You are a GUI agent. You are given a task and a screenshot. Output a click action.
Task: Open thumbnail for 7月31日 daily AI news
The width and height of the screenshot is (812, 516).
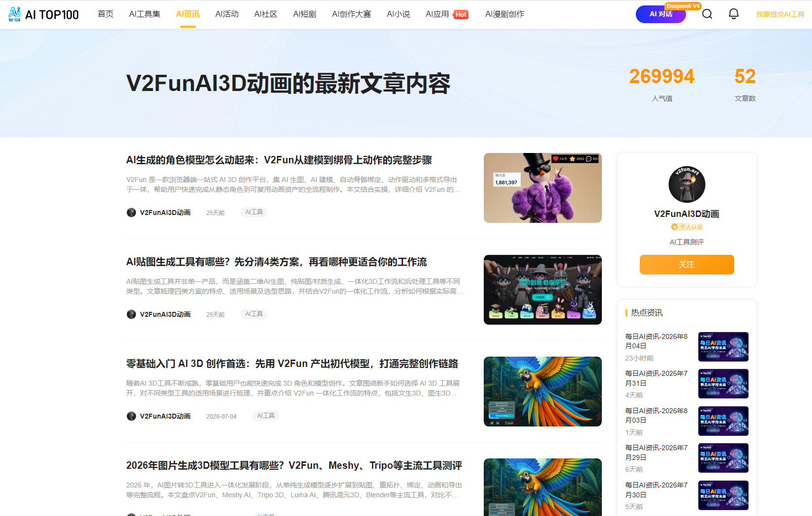click(x=723, y=384)
